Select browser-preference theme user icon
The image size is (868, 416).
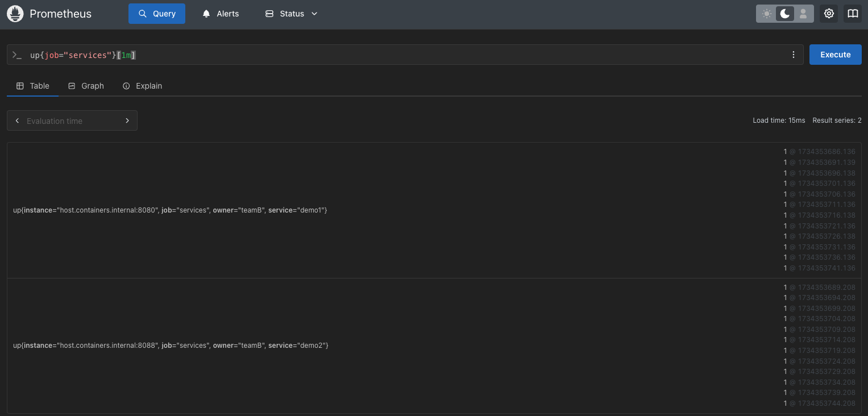point(803,14)
